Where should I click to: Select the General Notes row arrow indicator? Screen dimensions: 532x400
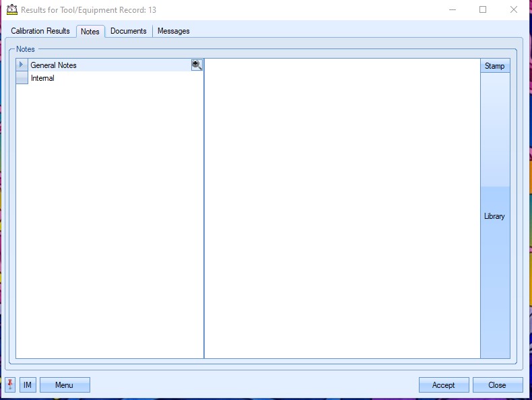coord(22,65)
